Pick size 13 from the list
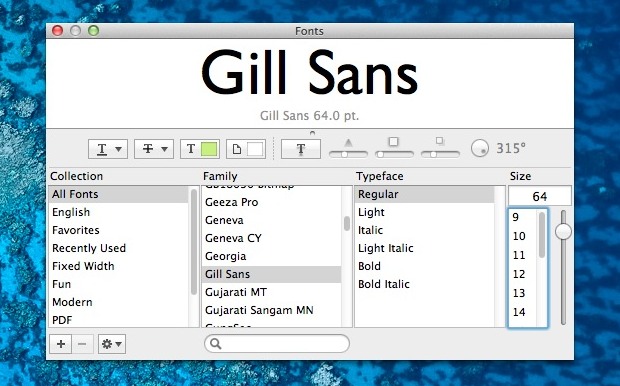This screenshot has height=386, width=620. [523, 293]
